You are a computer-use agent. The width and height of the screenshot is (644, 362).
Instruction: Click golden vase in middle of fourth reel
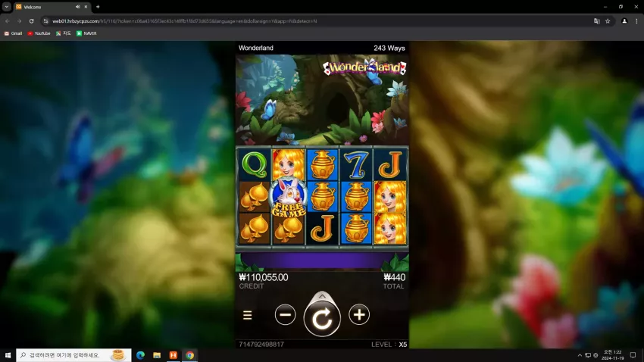coord(356,197)
